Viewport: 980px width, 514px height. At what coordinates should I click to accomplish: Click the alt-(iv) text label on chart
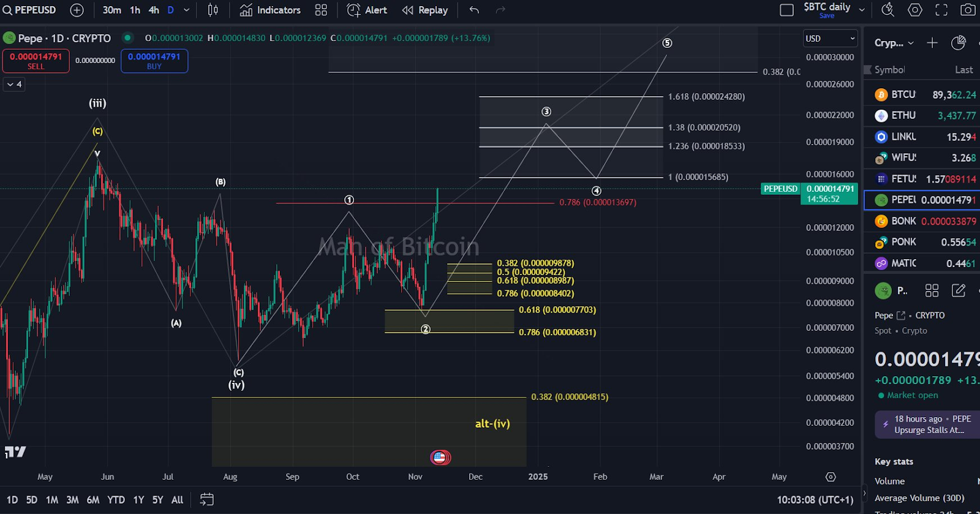tap(492, 423)
